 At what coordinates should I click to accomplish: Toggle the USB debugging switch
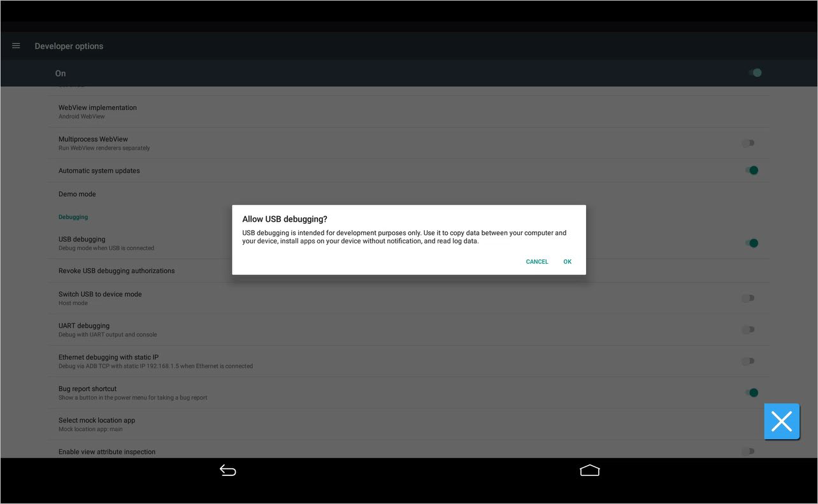point(752,243)
